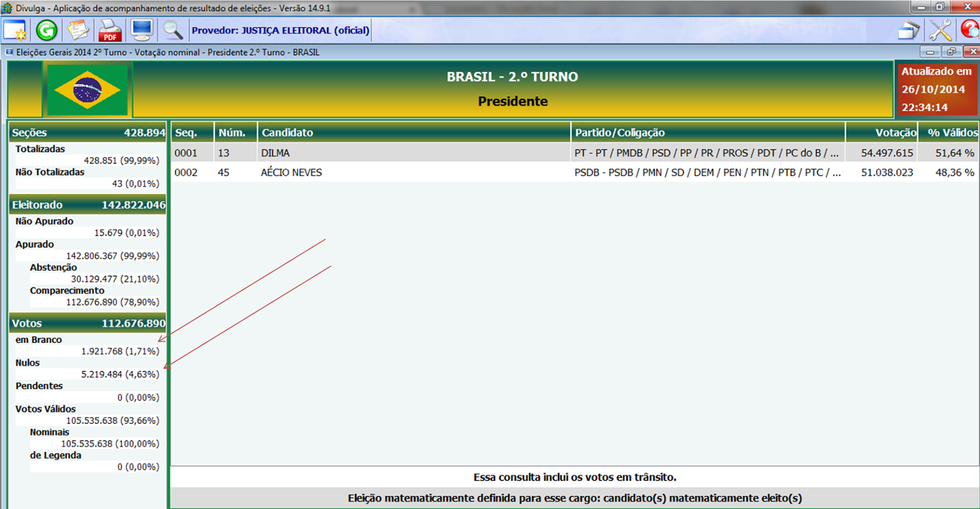The image size is (980, 509).
Task: Click the Votos panel header
Action: pos(88,323)
